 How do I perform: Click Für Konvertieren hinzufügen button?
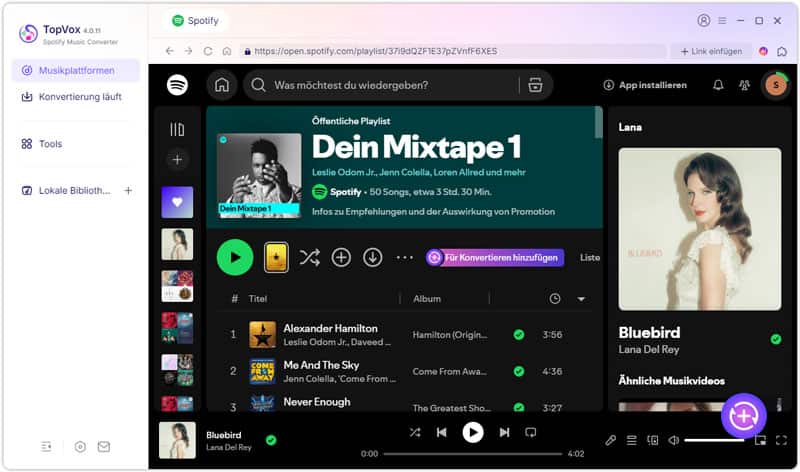pyautogui.click(x=495, y=258)
